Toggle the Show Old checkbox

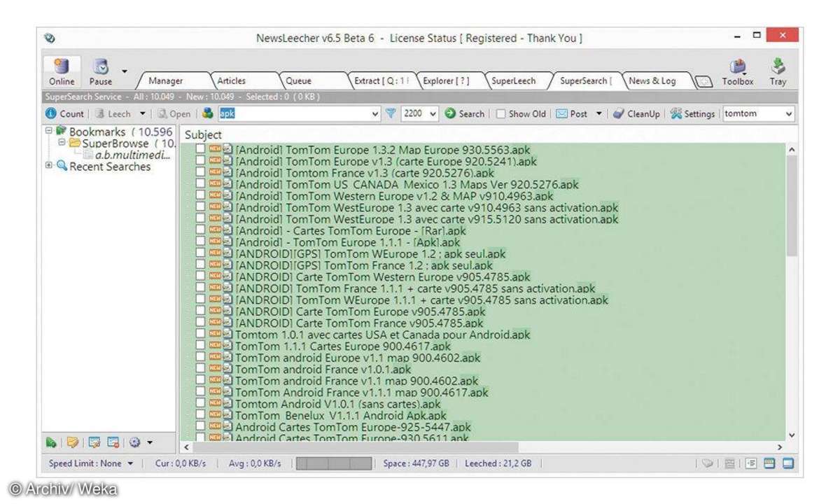pyautogui.click(x=500, y=114)
